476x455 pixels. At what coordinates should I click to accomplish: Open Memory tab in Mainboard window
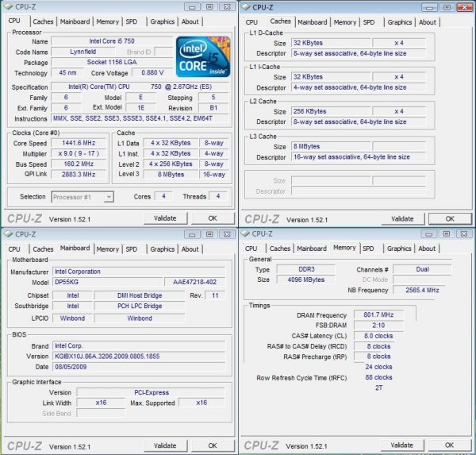107,249
